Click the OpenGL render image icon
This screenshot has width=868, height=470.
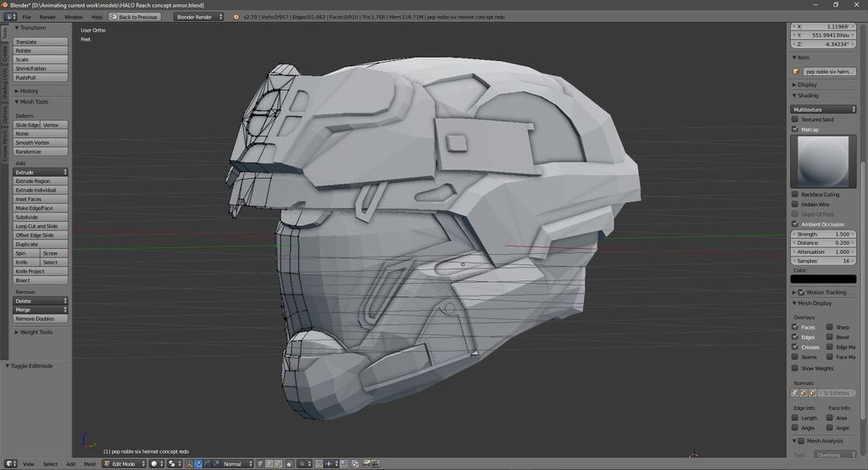[x=366, y=464]
